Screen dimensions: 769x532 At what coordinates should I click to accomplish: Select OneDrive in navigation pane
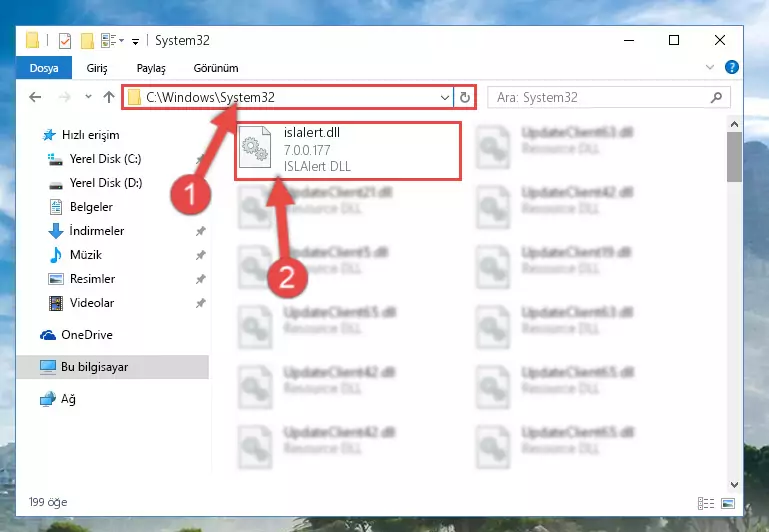(x=87, y=335)
